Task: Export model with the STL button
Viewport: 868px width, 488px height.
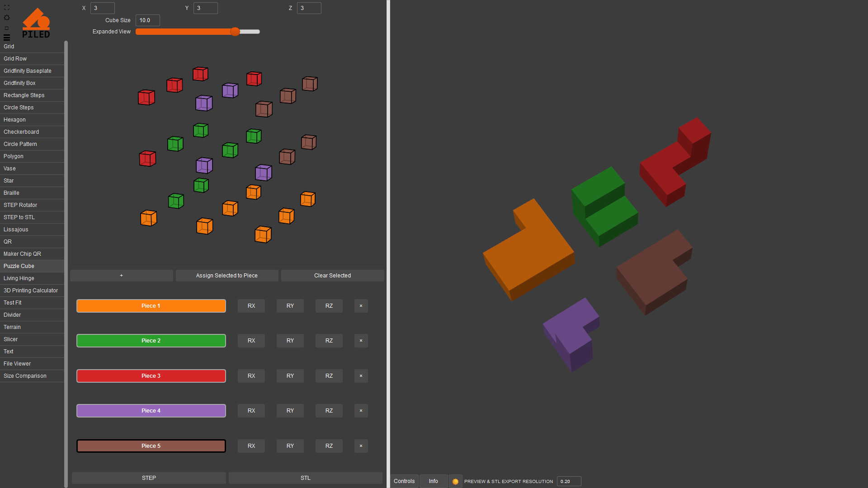Action: tap(305, 478)
